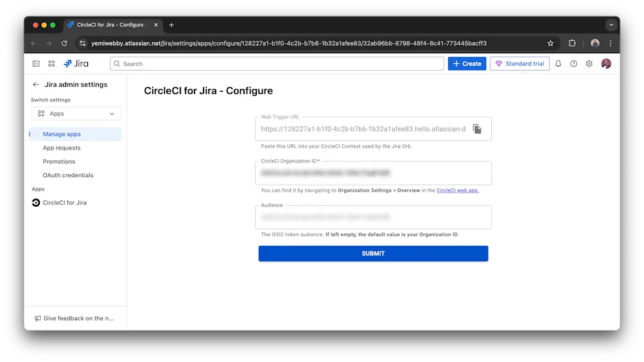The height and width of the screenshot is (362, 644).
Task: Reload the page in browser
Action: point(64,43)
